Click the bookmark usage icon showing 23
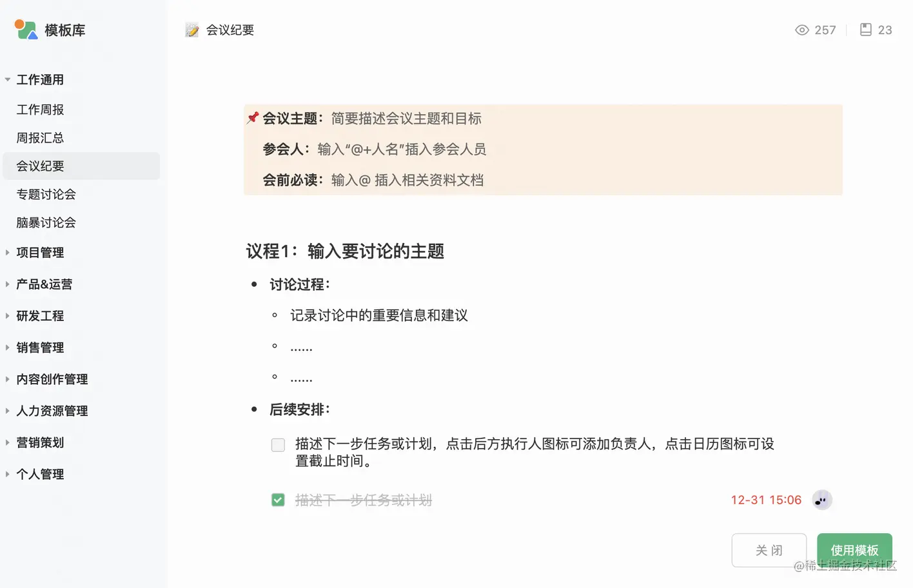Viewport: 913px width, 588px height. pyautogui.click(x=866, y=30)
